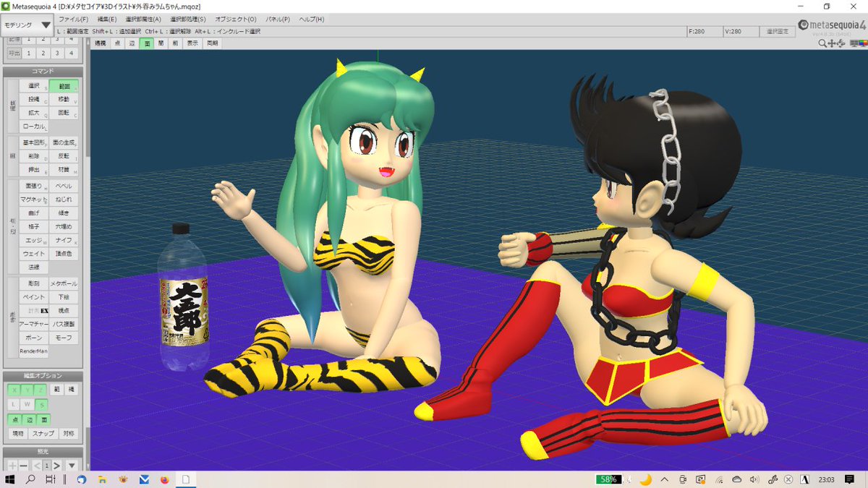Pick the 拡大 (Scale) tool
Image resolution: width=868 pixels, height=488 pixels.
click(33, 113)
